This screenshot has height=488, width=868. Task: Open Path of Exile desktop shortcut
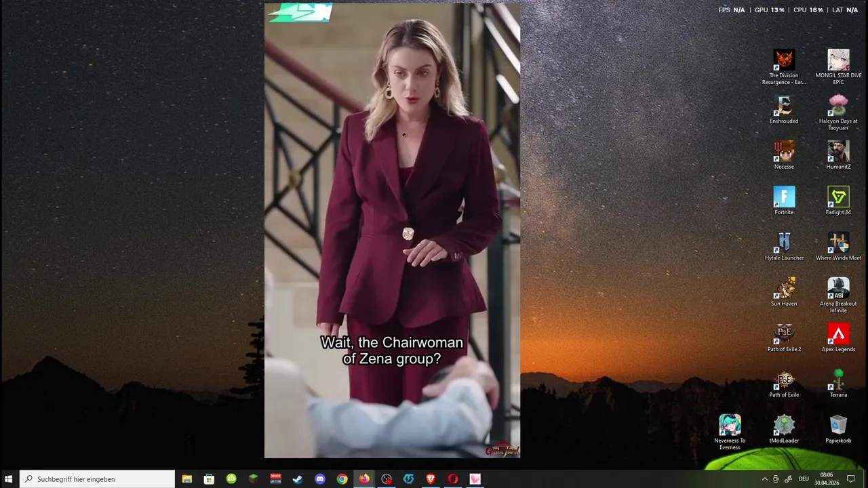(x=784, y=383)
